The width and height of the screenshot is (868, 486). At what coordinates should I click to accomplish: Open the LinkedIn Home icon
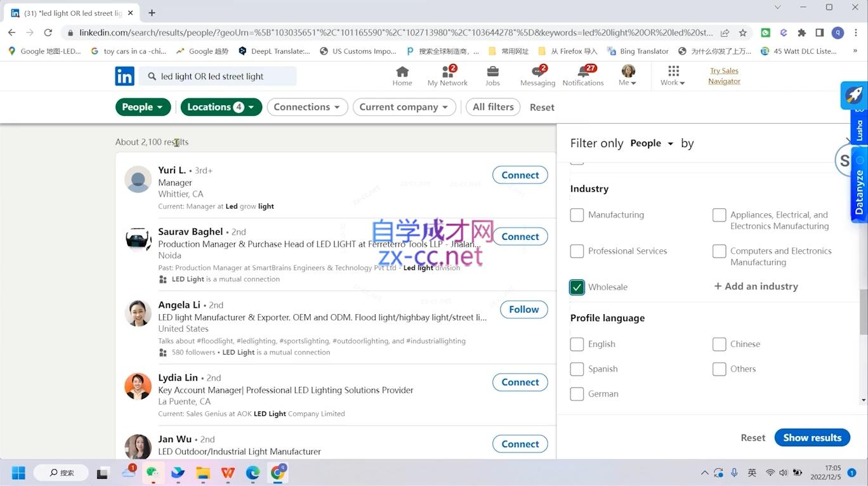click(x=402, y=75)
